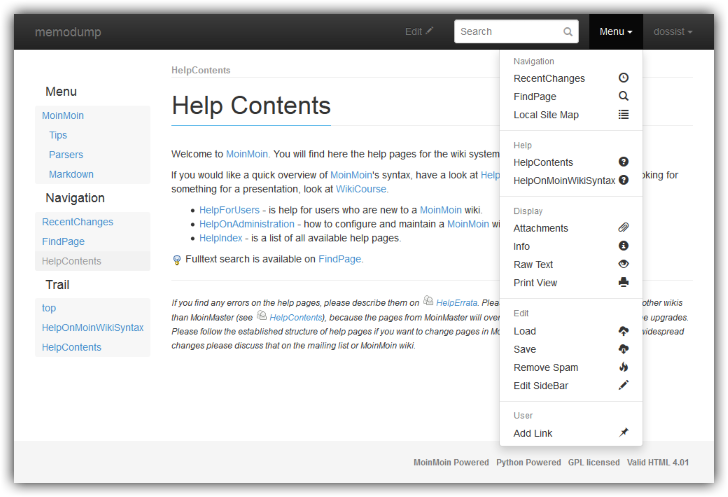Click the Edit pencil button in navbar

(x=419, y=32)
